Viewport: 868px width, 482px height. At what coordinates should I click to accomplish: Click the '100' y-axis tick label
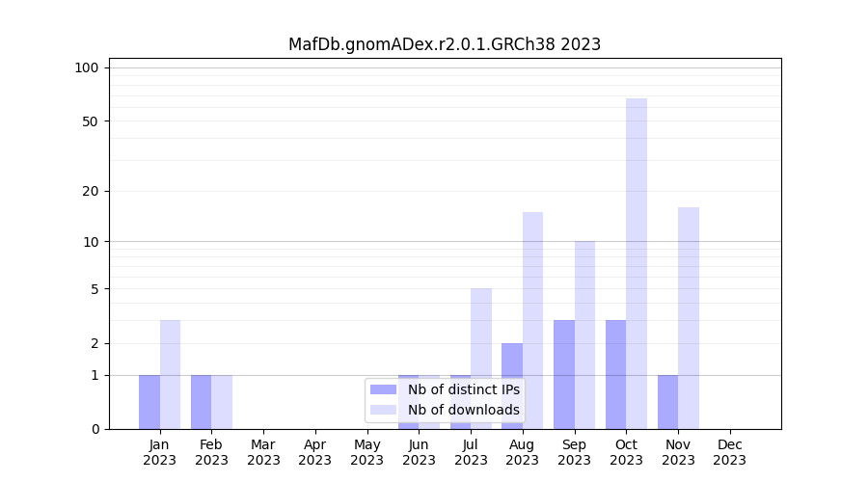click(87, 67)
